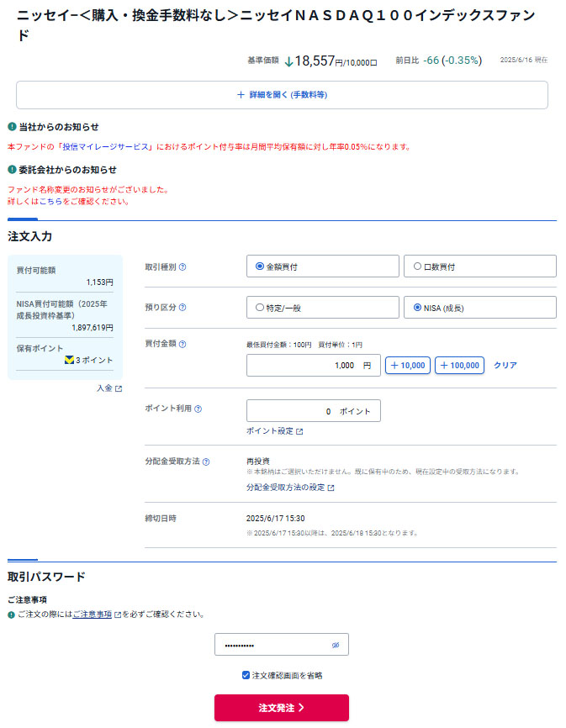This screenshot has width=566, height=728.
Task: Add 100,000 yen to purchase amount
Action: tap(459, 366)
